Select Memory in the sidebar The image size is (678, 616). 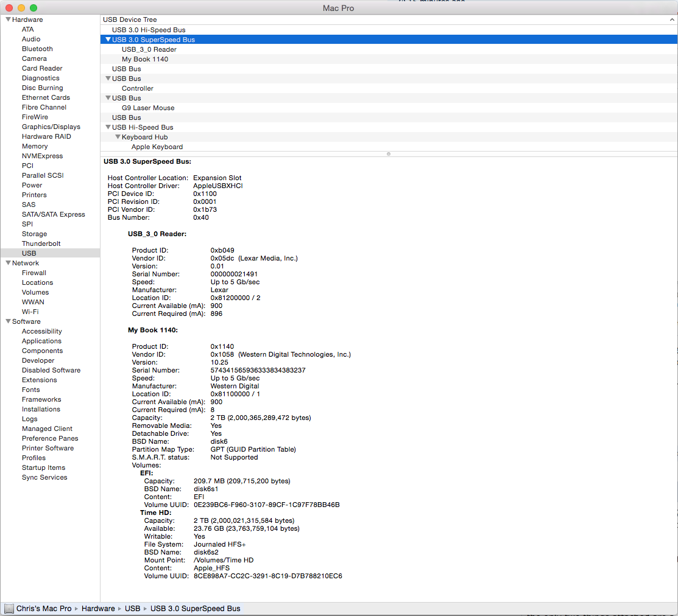coord(35,146)
